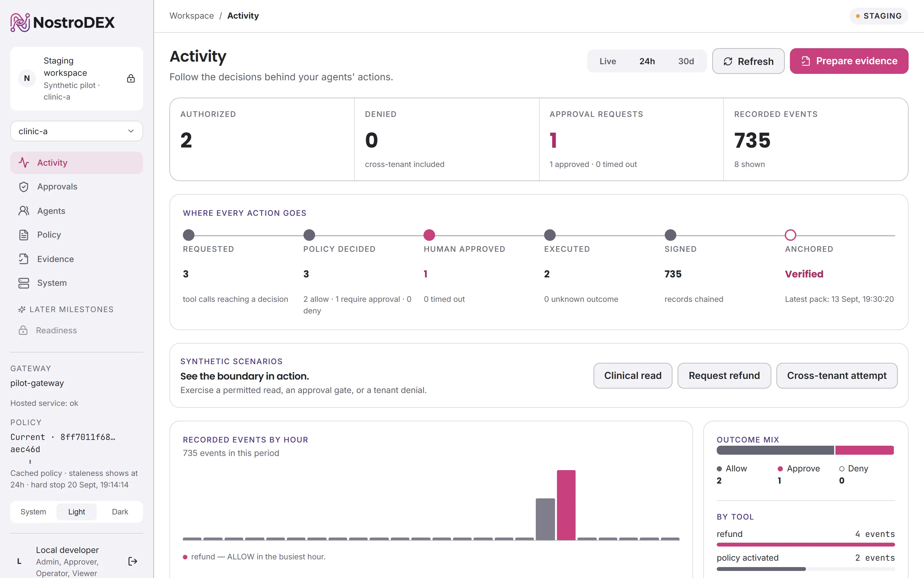This screenshot has height=578, width=924.
Task: Click the workspace lock icon
Action: pos(131,78)
